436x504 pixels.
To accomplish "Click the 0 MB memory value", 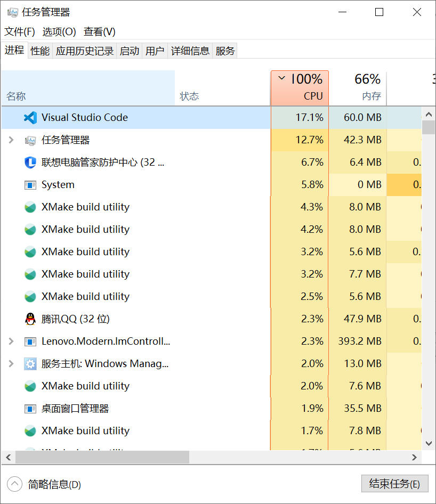I will coord(369,184).
